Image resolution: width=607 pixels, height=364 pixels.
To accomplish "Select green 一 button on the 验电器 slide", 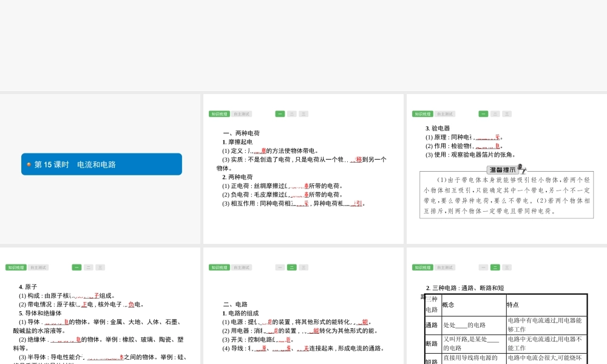I will click(x=483, y=114).
